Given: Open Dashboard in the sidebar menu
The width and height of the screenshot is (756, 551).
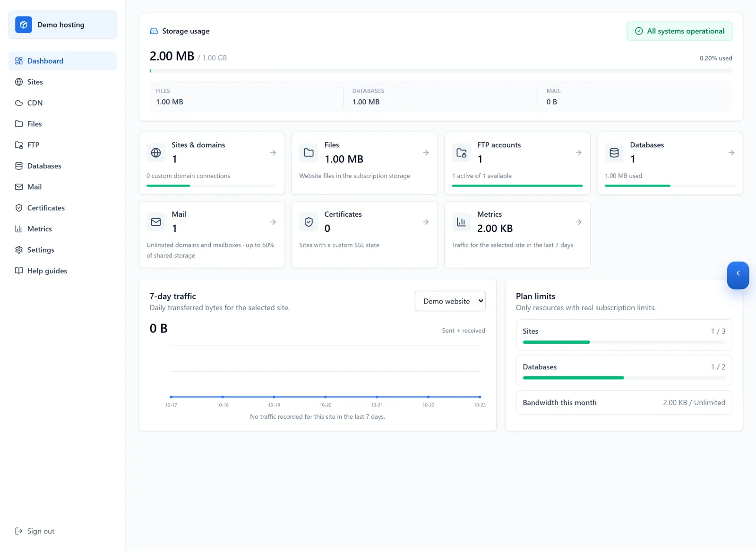Looking at the screenshot, I should [63, 61].
